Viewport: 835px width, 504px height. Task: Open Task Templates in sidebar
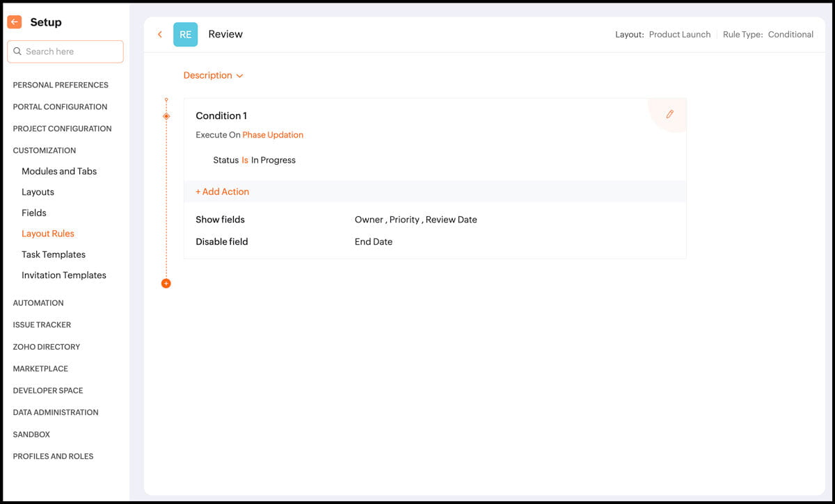coord(54,254)
